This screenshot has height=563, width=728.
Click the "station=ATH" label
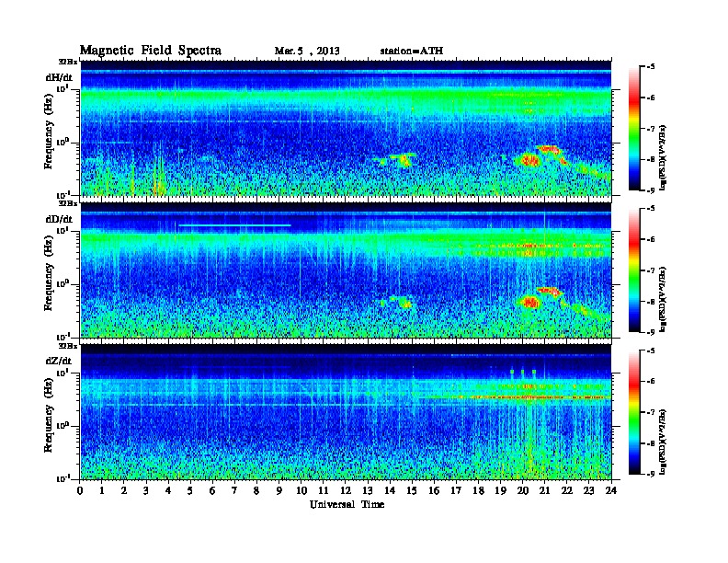(x=412, y=52)
